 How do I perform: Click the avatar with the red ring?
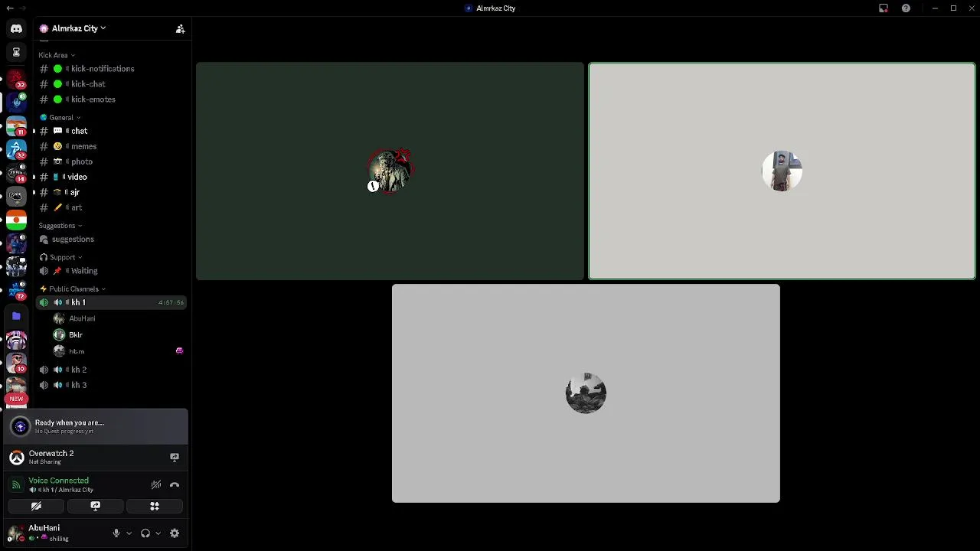[x=390, y=171]
